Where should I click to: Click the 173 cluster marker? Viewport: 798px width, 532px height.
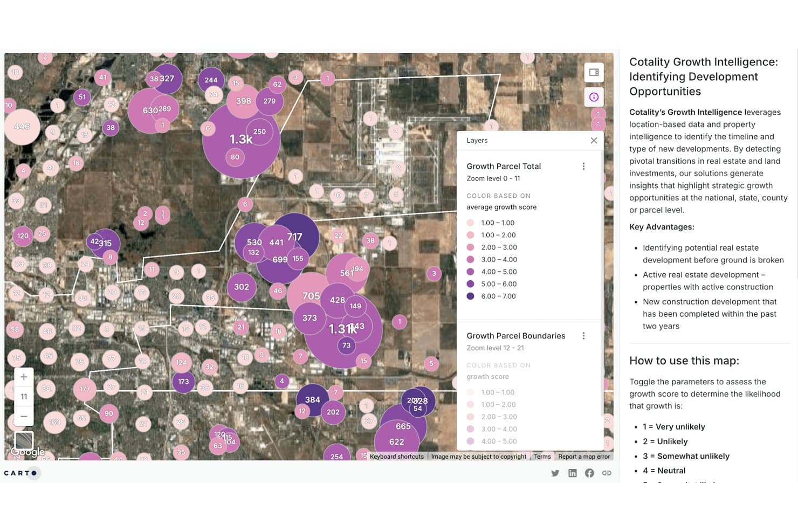click(x=183, y=382)
